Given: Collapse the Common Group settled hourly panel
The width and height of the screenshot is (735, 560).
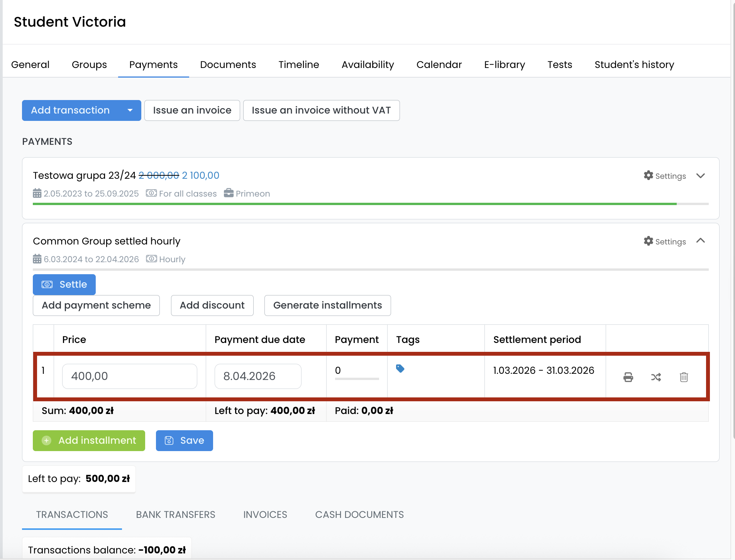Looking at the screenshot, I should click(700, 241).
